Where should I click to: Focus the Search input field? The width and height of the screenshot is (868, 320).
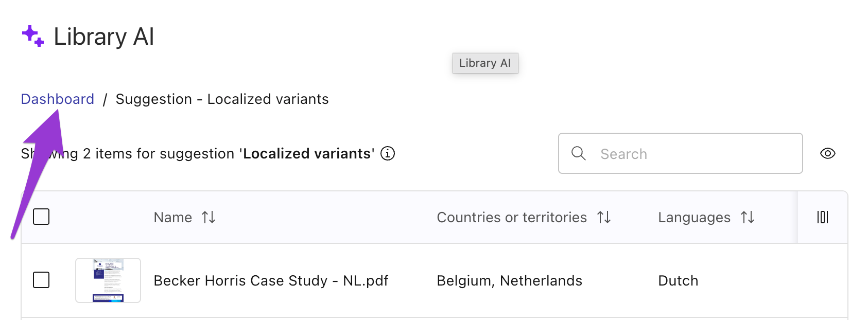pos(680,153)
